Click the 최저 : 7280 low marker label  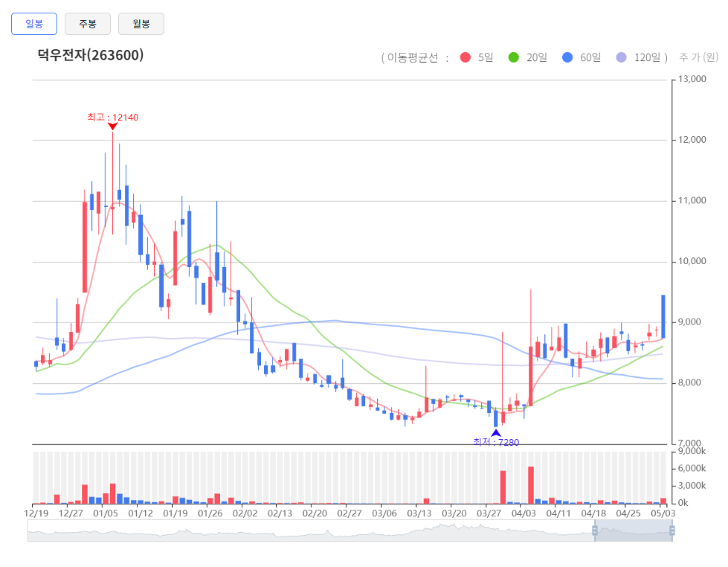point(496,442)
